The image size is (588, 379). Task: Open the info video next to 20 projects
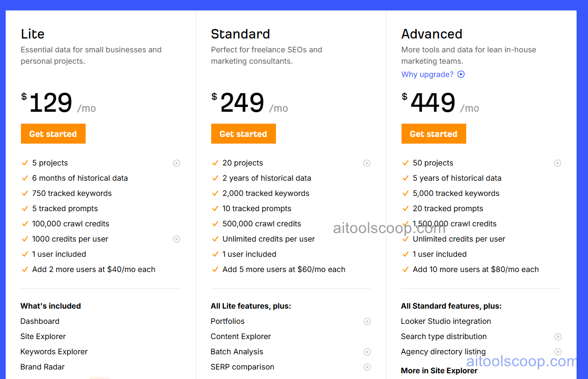[367, 163]
